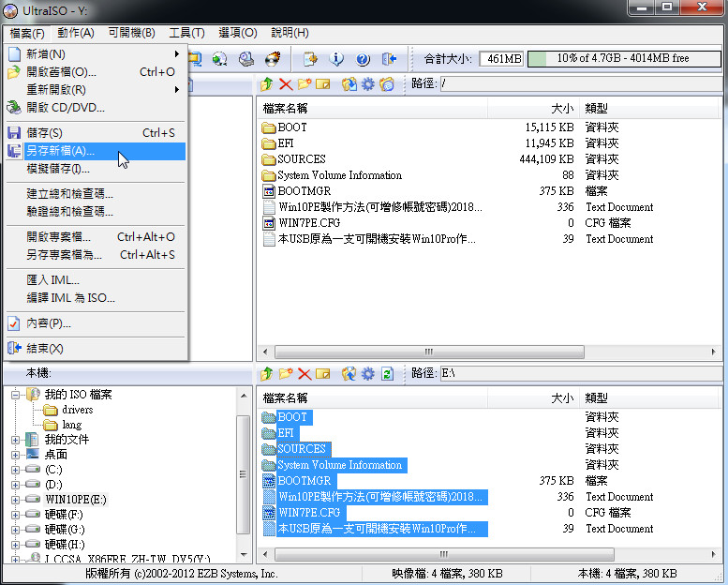Open the 說明(H) menu
The height and width of the screenshot is (585, 728).
click(x=290, y=33)
